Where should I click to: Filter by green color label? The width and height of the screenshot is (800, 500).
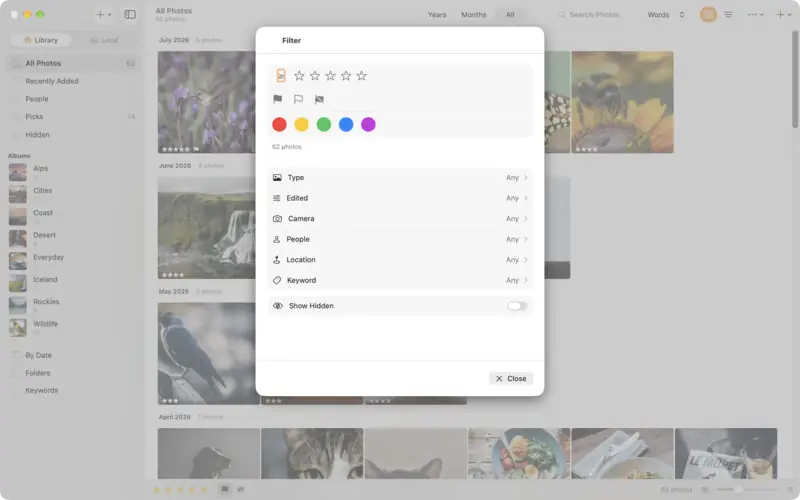tap(323, 124)
